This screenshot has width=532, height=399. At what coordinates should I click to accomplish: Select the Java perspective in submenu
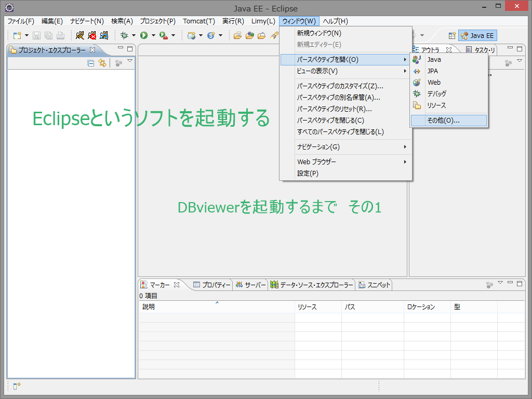[x=449, y=60]
